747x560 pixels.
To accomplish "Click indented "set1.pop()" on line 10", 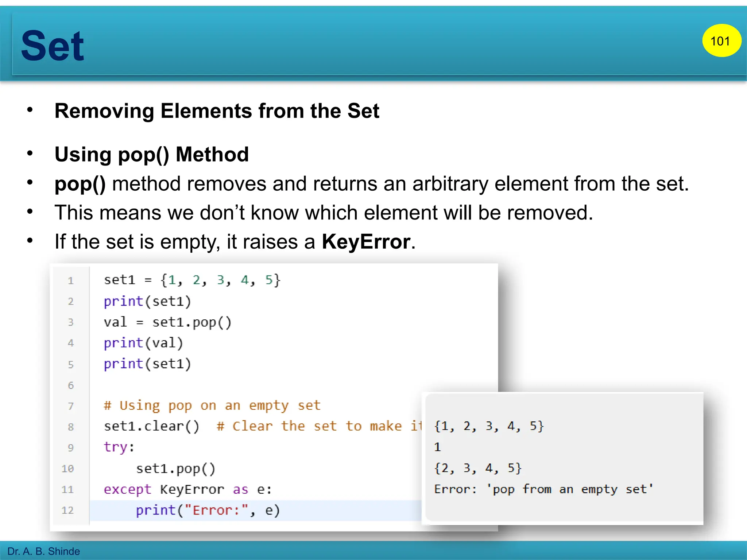I will click(x=176, y=468).
